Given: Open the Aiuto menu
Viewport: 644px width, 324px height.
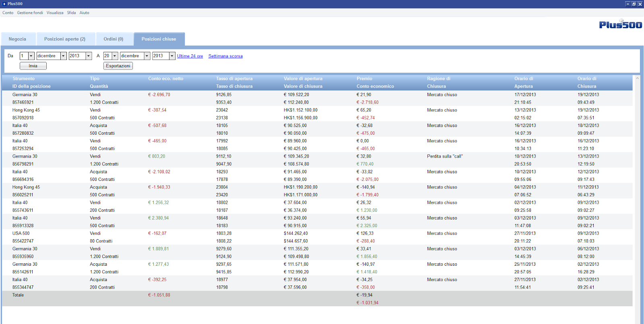Looking at the screenshot, I should click(x=84, y=13).
